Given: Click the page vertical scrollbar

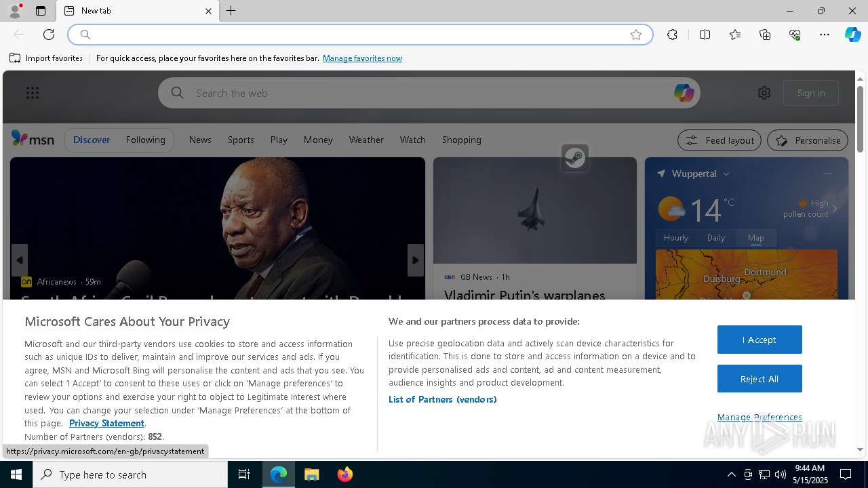Looking at the screenshot, I should tap(860, 119).
